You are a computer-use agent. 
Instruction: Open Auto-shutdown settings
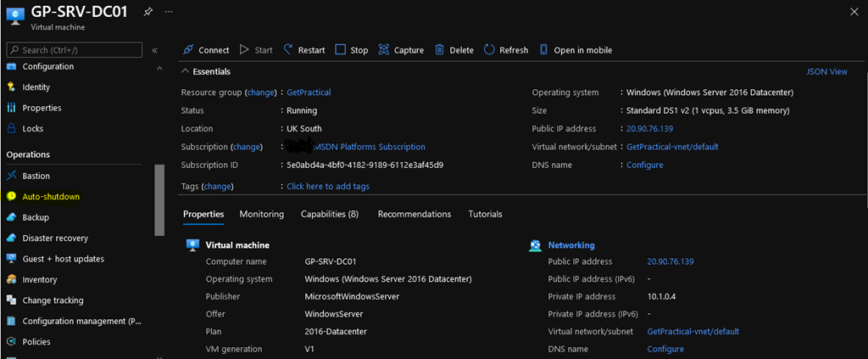tap(51, 197)
